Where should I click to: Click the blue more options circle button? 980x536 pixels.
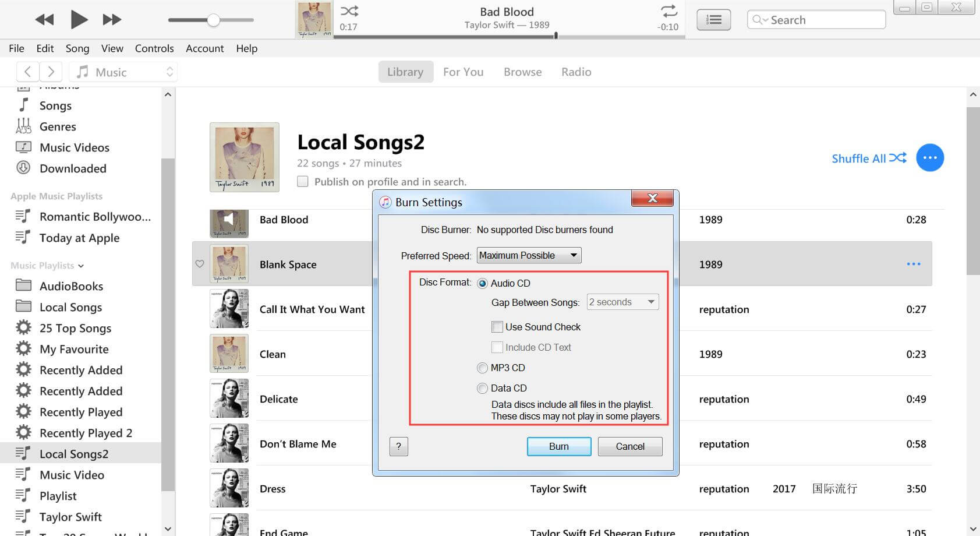click(930, 158)
